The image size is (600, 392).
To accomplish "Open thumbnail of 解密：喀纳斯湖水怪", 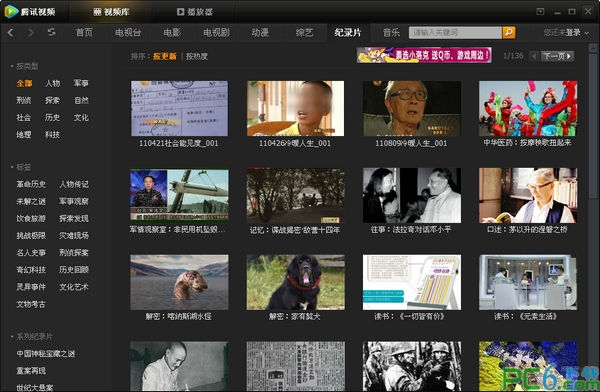I will [x=179, y=282].
